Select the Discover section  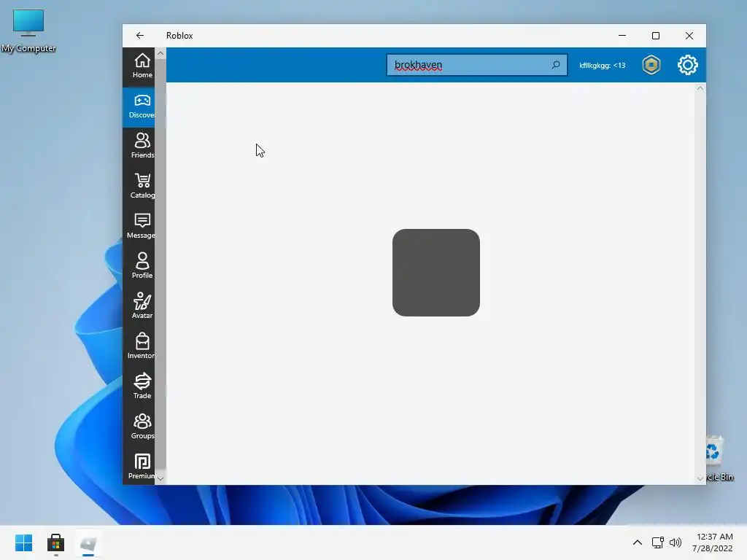pos(139,107)
